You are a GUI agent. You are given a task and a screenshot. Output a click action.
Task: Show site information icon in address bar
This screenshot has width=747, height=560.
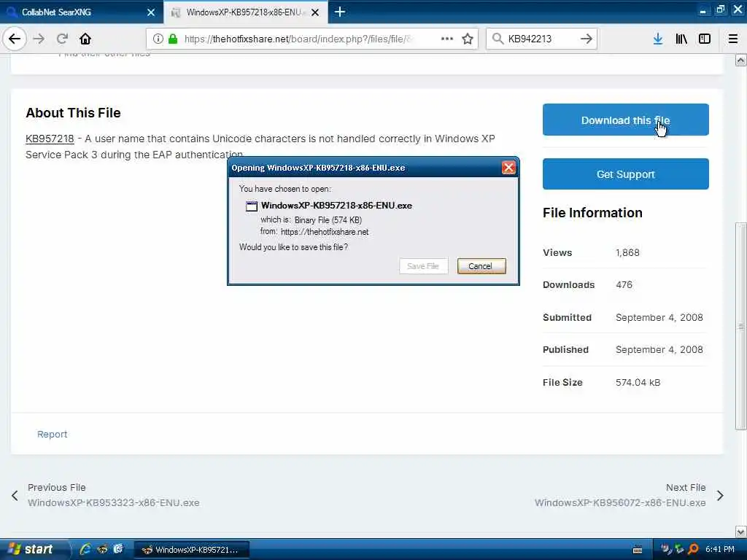point(158,39)
